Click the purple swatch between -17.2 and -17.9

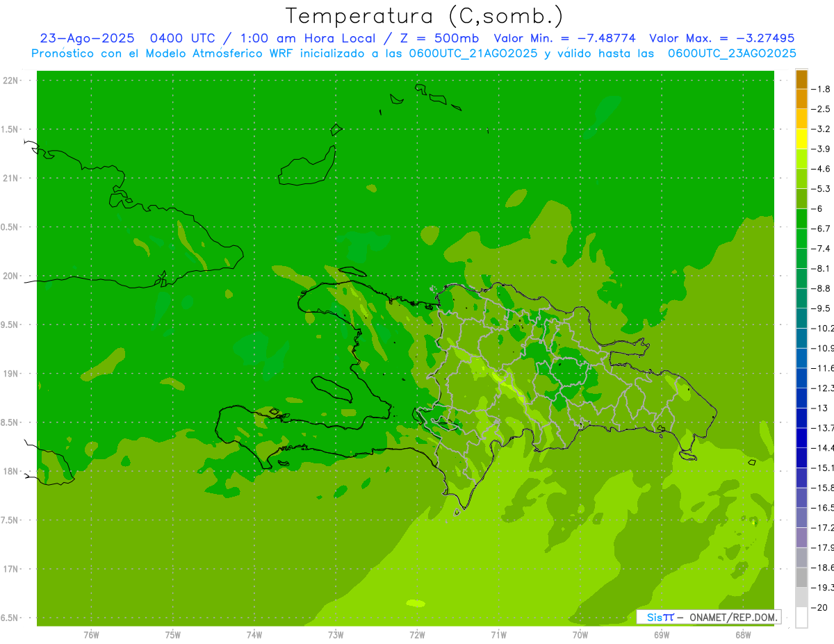pyautogui.click(x=801, y=538)
